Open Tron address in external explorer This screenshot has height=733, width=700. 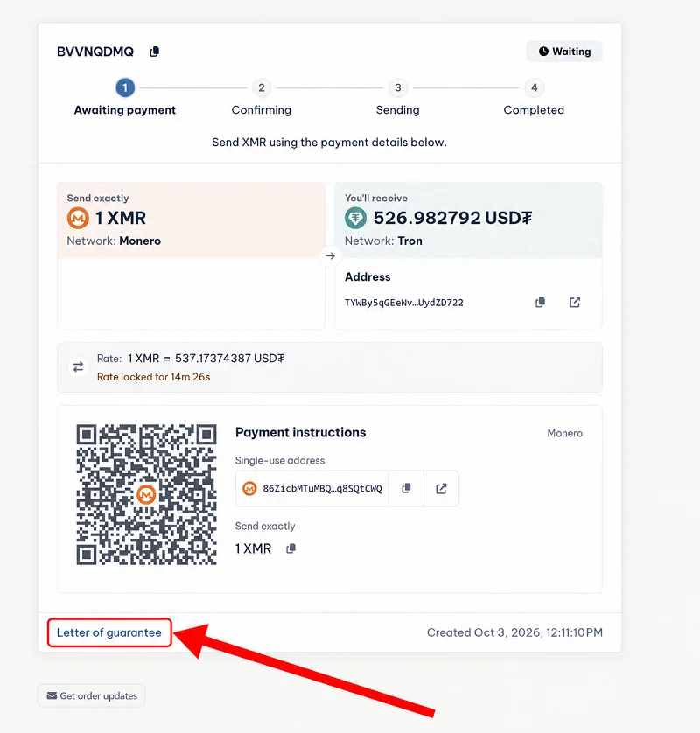tap(575, 303)
